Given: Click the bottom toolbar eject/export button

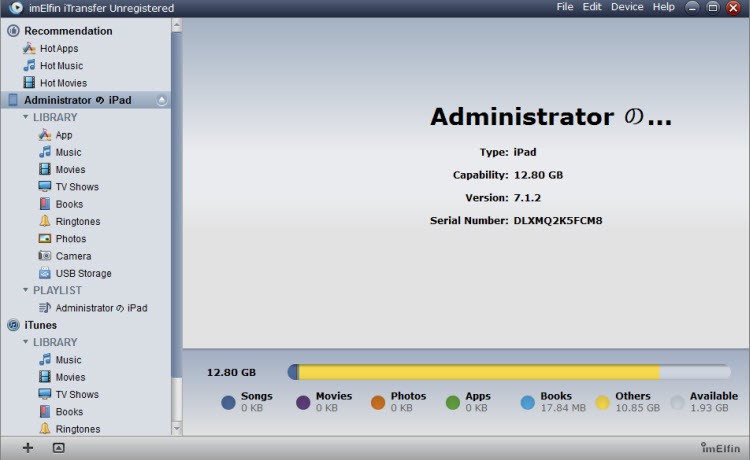Looking at the screenshot, I should click(x=58, y=448).
